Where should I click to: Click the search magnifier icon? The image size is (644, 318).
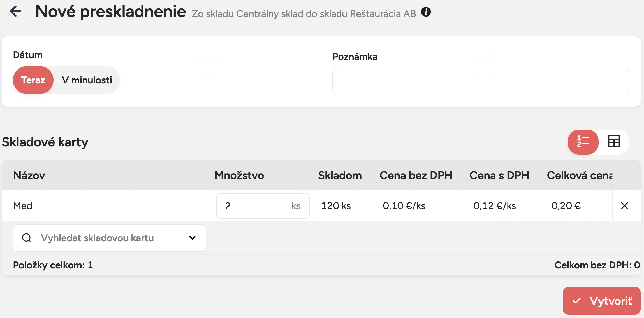click(27, 238)
